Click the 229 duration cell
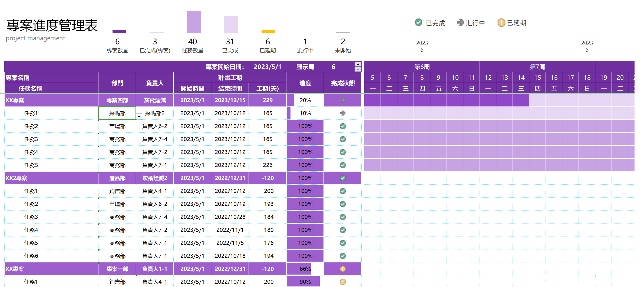Image resolution: width=644 pixels, height=287 pixels. [267, 100]
